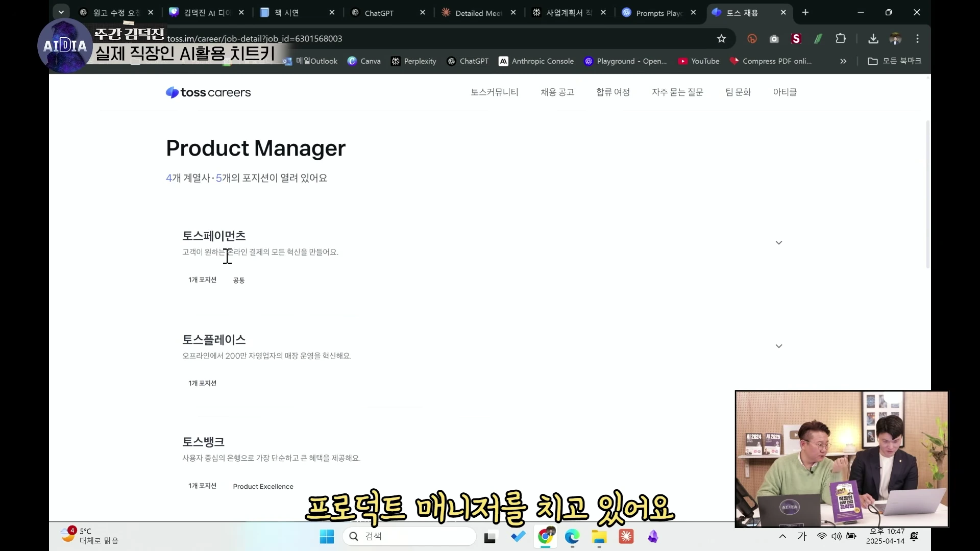Open the Extensions puzzle icon
This screenshot has width=980, height=551.
click(x=841, y=39)
